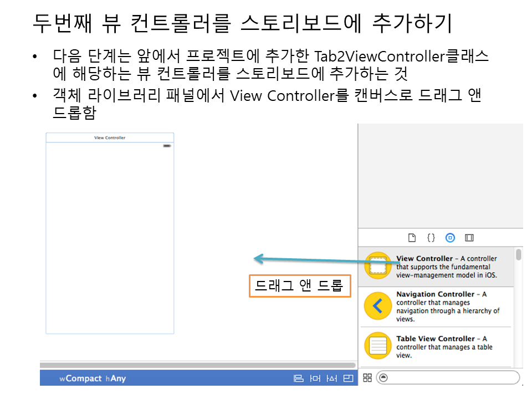Screen dimensions: 532x399
Task: Click the View Controller library icon
Action: pyautogui.click(x=378, y=267)
